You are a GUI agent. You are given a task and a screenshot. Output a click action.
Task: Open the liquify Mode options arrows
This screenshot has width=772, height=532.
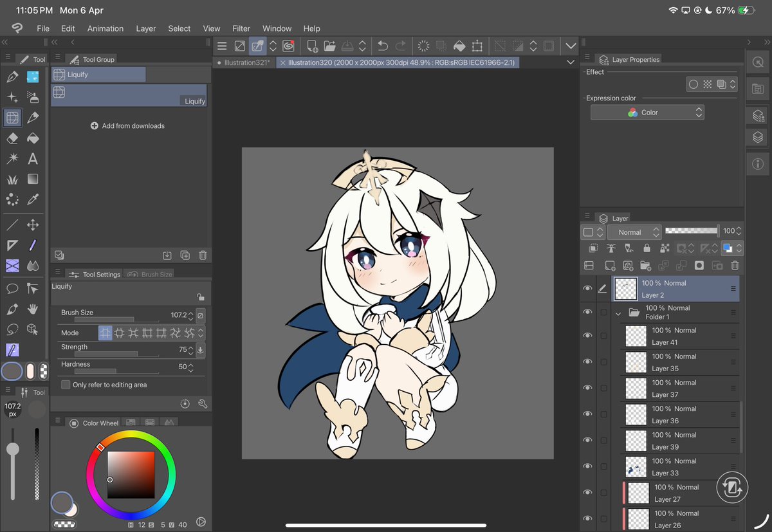point(201,333)
